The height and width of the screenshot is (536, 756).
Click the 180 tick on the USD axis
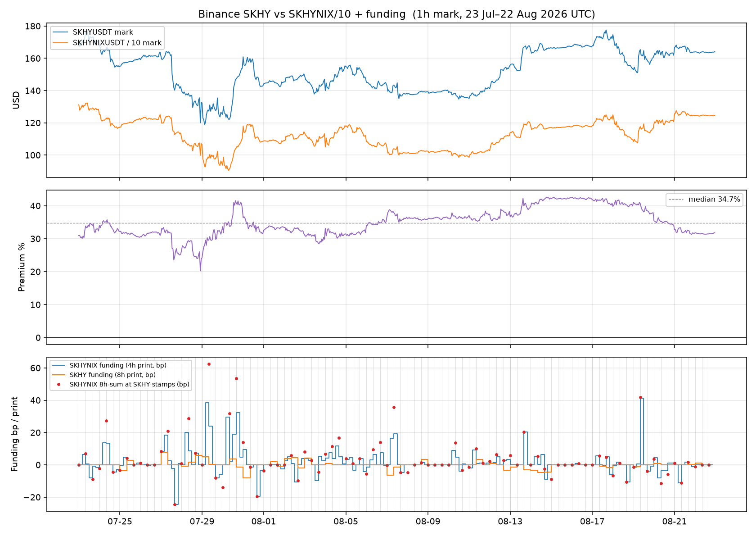tap(33, 26)
